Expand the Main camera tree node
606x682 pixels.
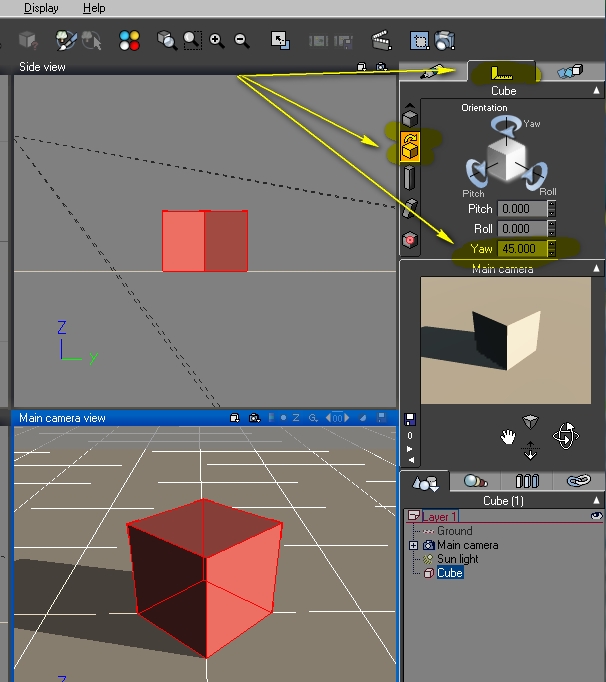[413, 545]
